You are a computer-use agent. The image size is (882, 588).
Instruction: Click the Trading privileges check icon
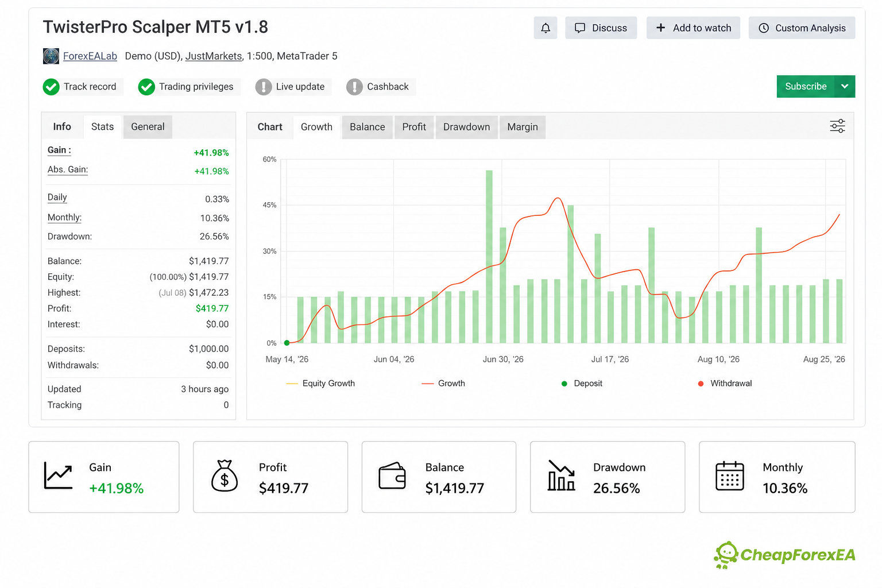coord(146,87)
